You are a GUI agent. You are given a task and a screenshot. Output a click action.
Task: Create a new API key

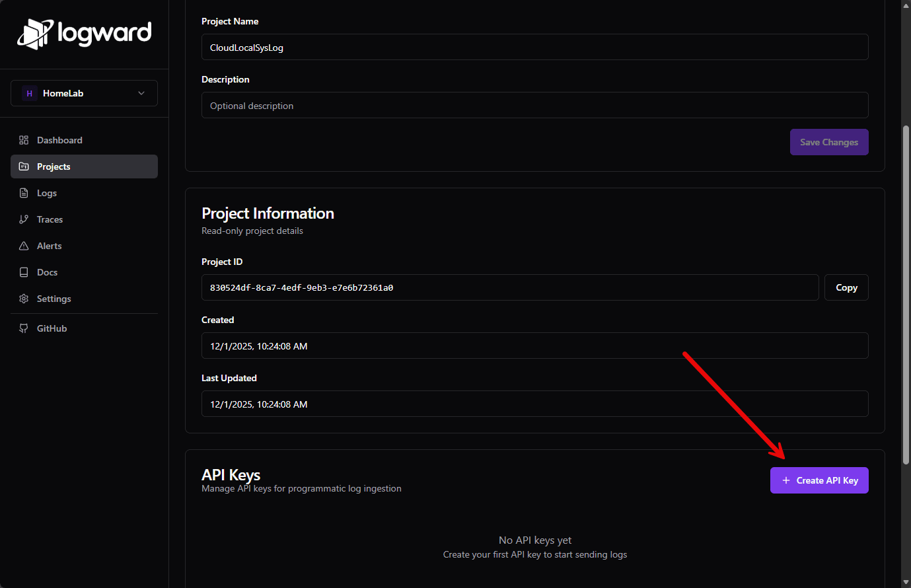coord(819,480)
